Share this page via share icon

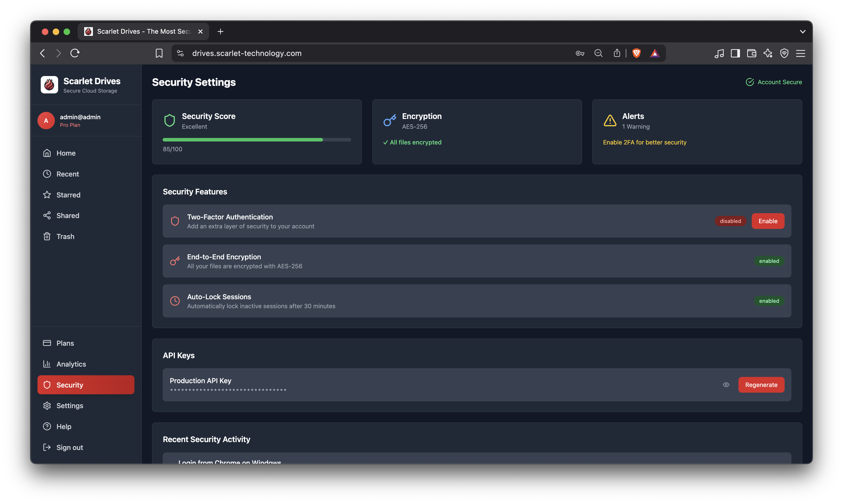point(617,53)
